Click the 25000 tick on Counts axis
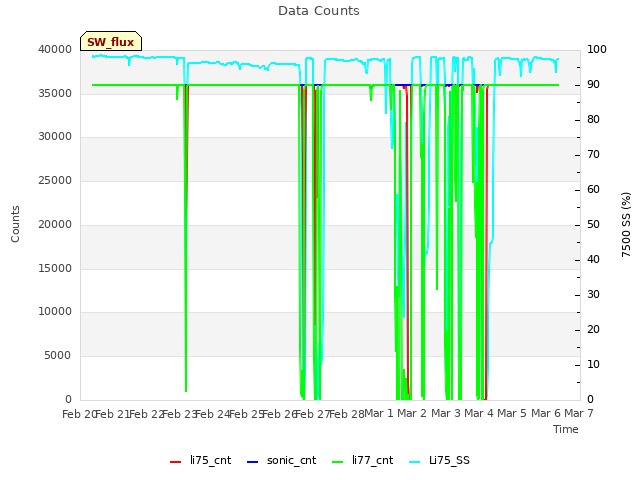The image size is (640, 480). pos(55,180)
